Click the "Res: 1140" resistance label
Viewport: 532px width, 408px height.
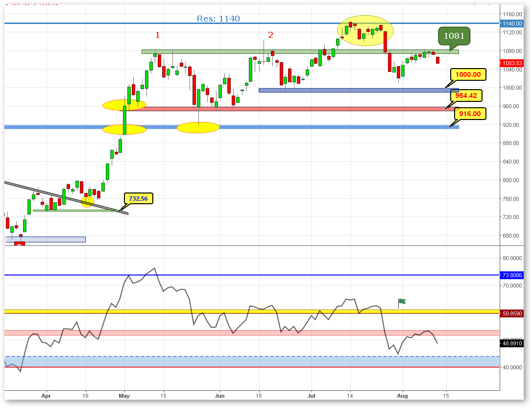point(218,19)
